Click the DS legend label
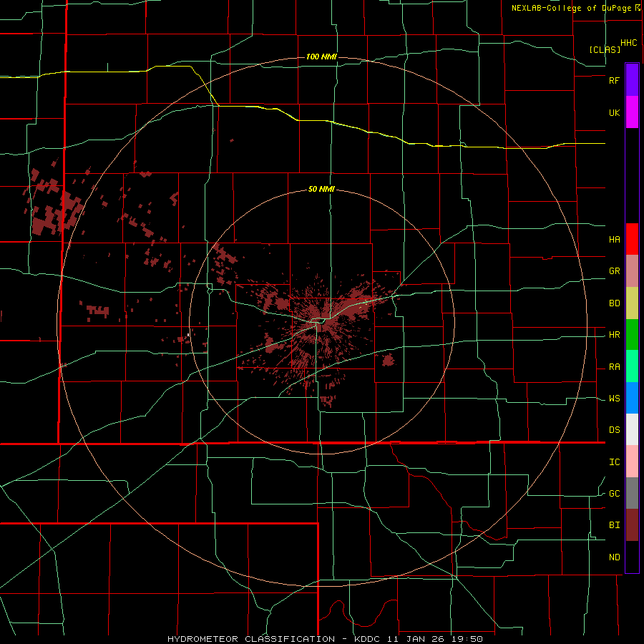Image resolution: width=644 pixels, height=644 pixels. click(614, 430)
